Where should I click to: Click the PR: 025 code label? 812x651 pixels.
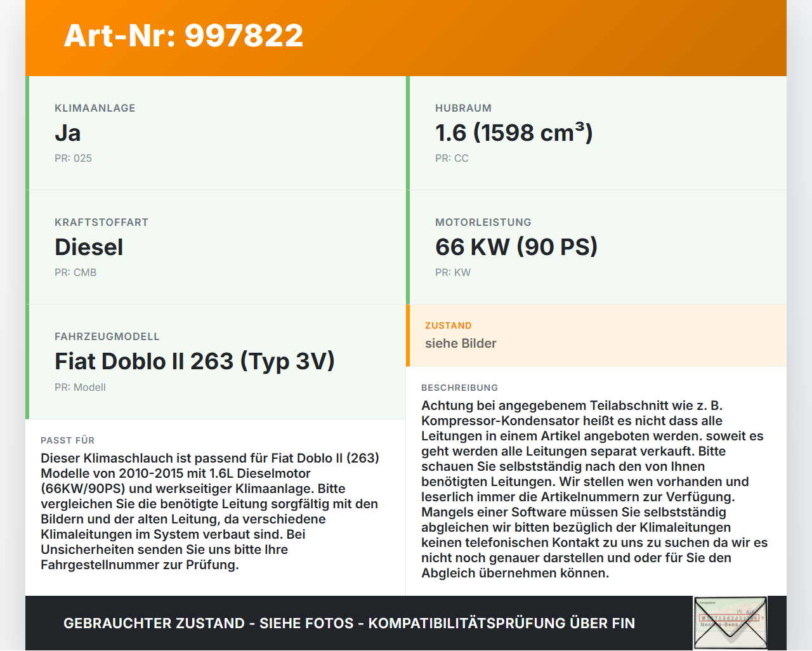click(x=73, y=158)
